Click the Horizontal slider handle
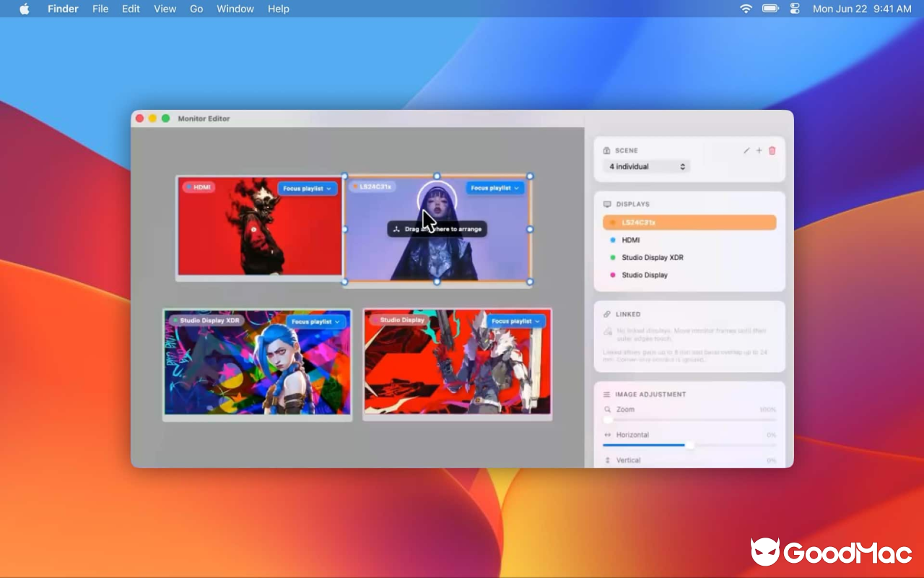The height and width of the screenshot is (578, 924). (689, 445)
